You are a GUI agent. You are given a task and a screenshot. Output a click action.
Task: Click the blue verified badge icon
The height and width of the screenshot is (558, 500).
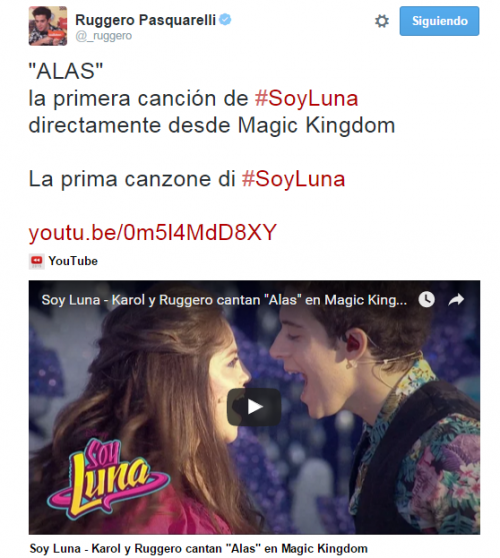coord(225,19)
